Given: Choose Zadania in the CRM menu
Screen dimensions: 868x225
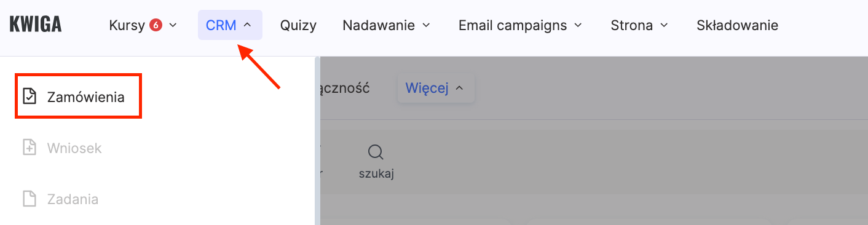Looking at the screenshot, I should (x=73, y=199).
